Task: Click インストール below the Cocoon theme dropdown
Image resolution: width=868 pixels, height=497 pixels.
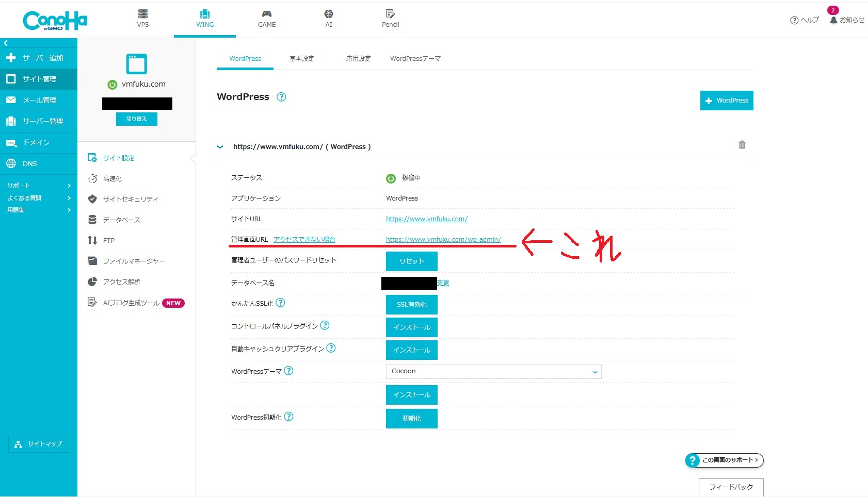Action: 412,395
